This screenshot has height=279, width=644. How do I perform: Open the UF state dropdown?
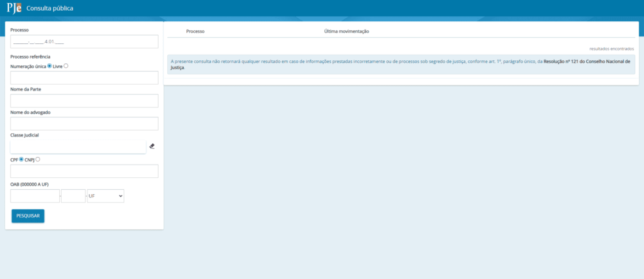[x=106, y=196]
